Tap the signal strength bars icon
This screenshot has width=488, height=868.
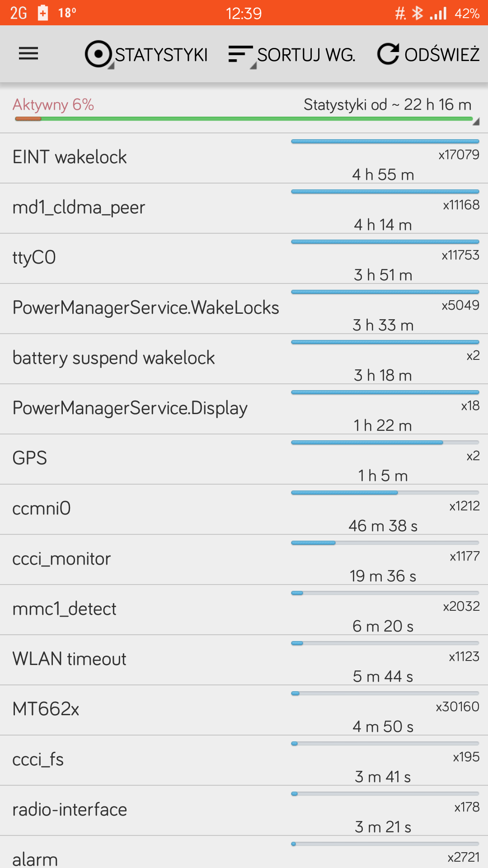pos(438,13)
